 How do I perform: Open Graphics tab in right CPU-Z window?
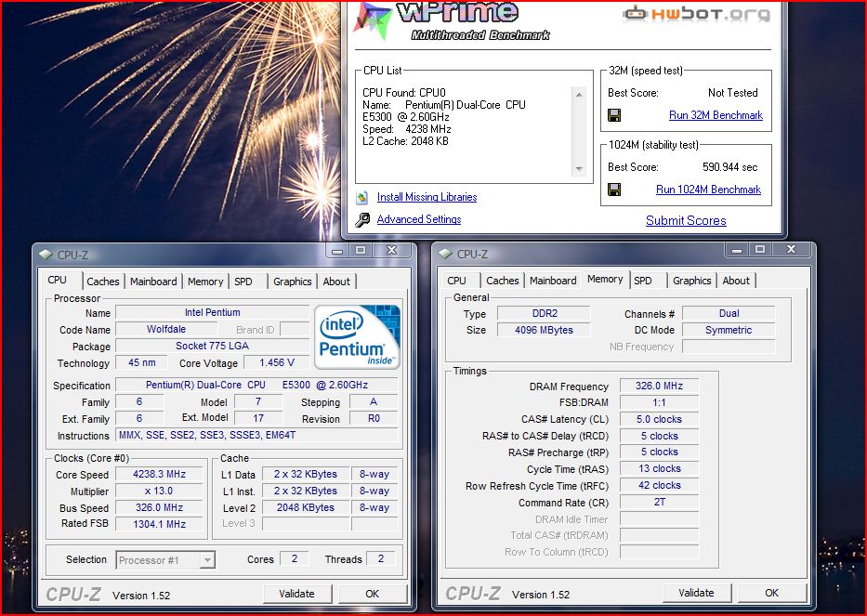click(x=692, y=281)
